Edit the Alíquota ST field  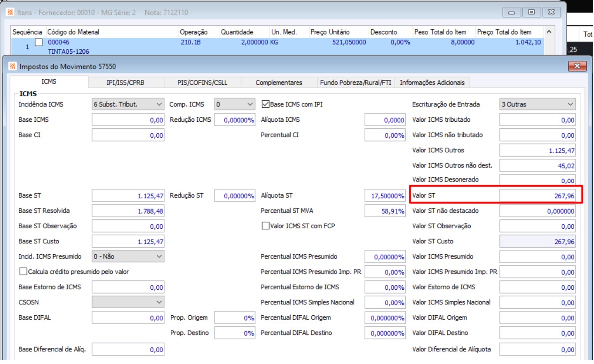(385, 196)
